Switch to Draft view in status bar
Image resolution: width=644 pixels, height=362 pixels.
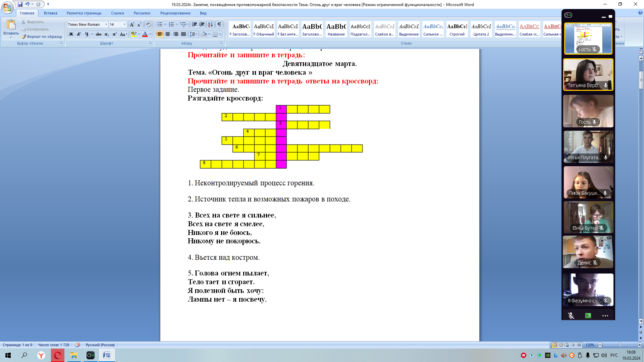point(579,345)
